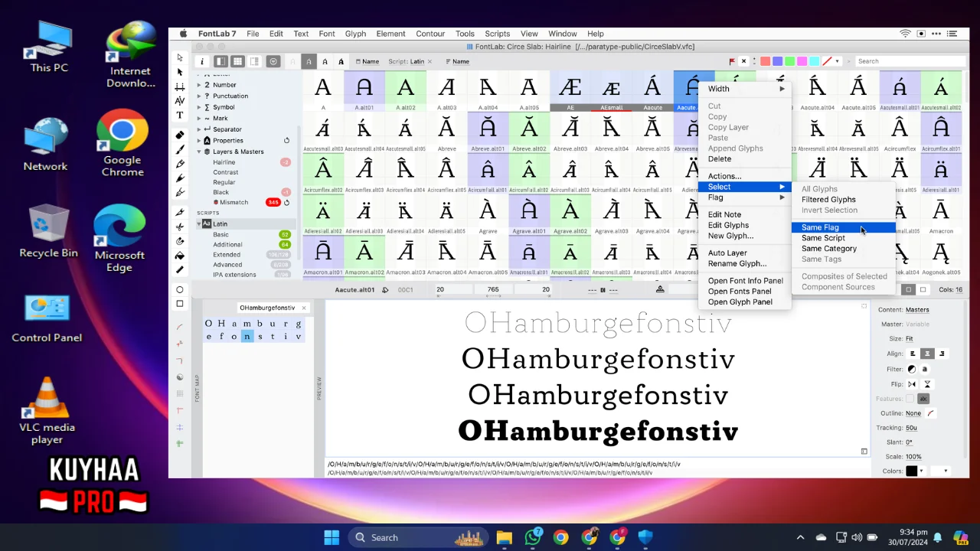Click the contrast Filter icon in preview panel

click(912, 369)
